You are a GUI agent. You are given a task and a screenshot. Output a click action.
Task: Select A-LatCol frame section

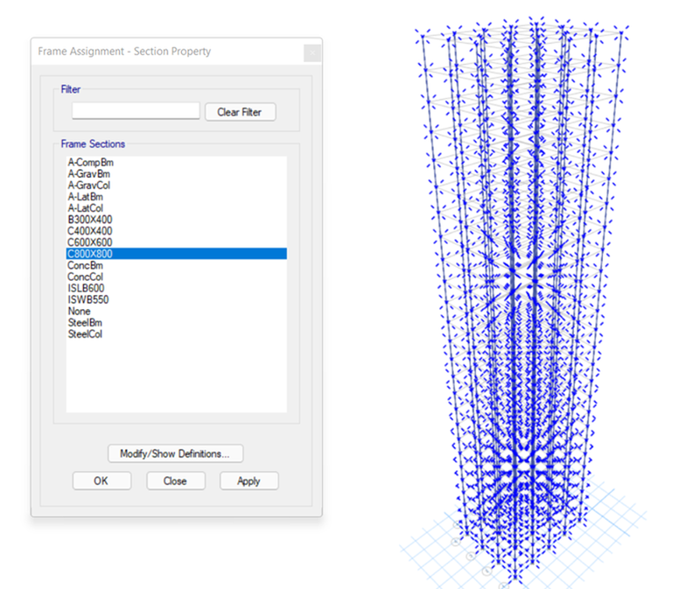click(x=177, y=208)
